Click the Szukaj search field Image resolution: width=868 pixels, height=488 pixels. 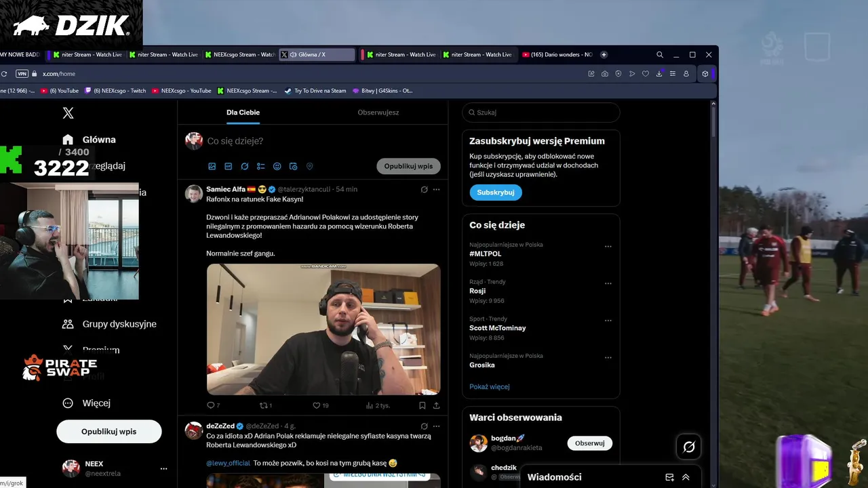point(541,113)
